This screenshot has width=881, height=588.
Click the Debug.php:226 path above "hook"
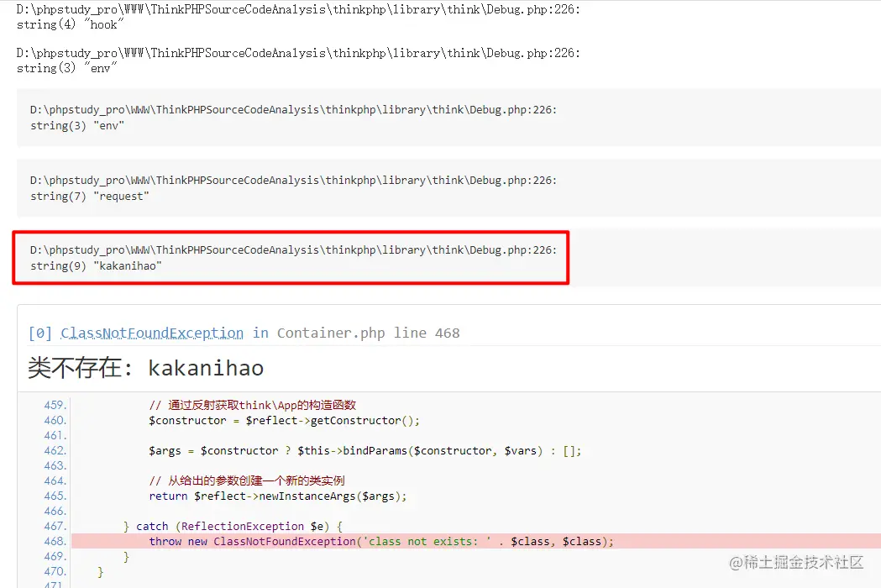(x=298, y=9)
